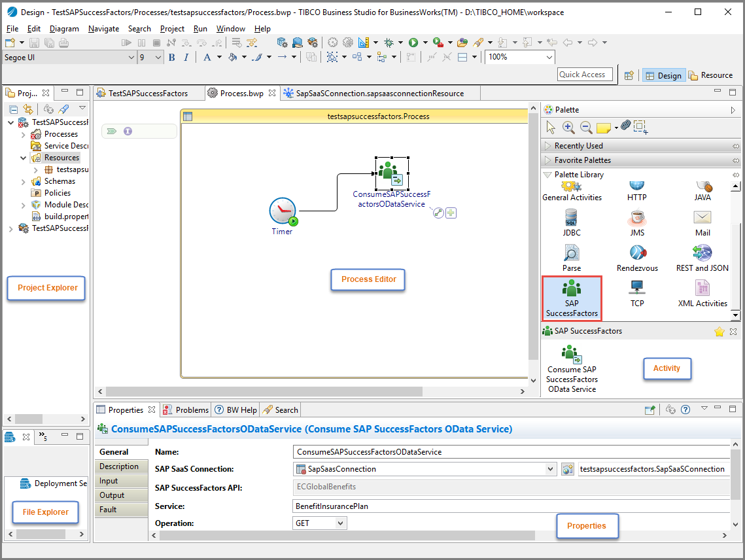Click the Zoom In tool in Palette

coord(568,127)
